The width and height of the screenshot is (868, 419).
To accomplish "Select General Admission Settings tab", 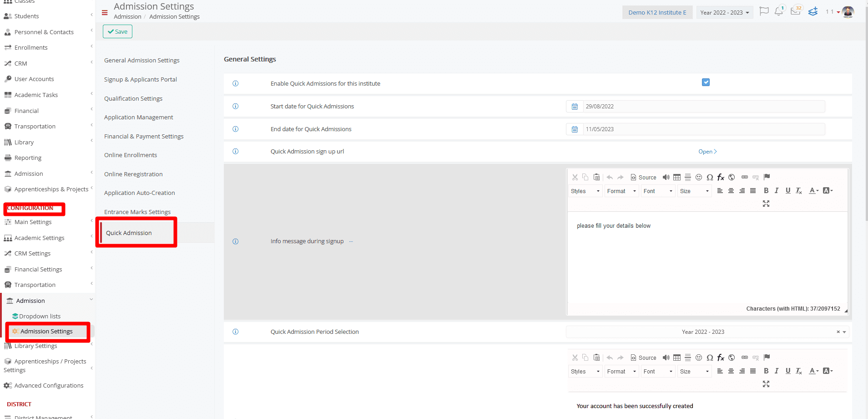I will (142, 60).
